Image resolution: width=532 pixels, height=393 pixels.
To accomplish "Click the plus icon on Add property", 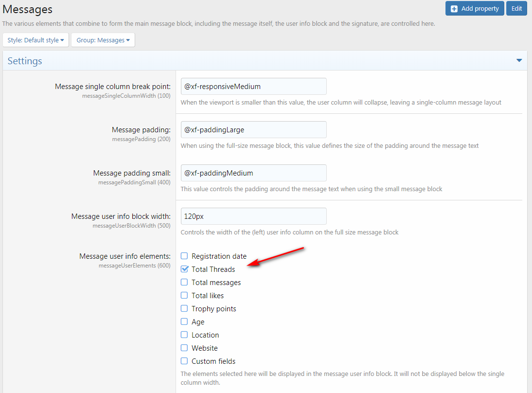I will pos(454,9).
